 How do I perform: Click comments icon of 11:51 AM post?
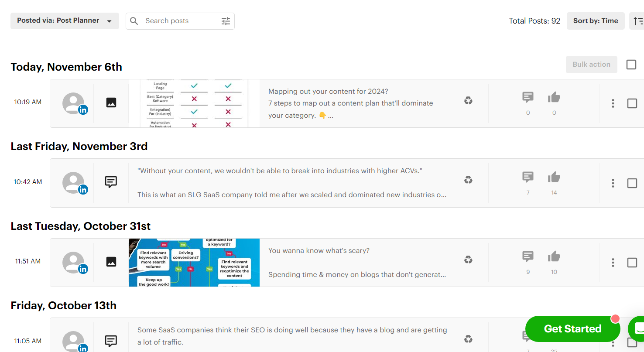pyautogui.click(x=528, y=256)
